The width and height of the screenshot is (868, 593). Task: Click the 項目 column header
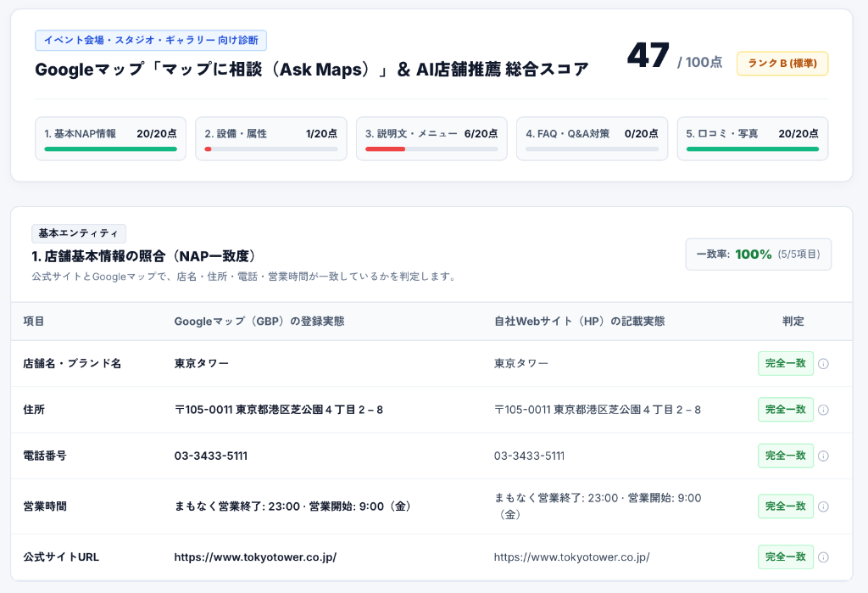pos(34,322)
